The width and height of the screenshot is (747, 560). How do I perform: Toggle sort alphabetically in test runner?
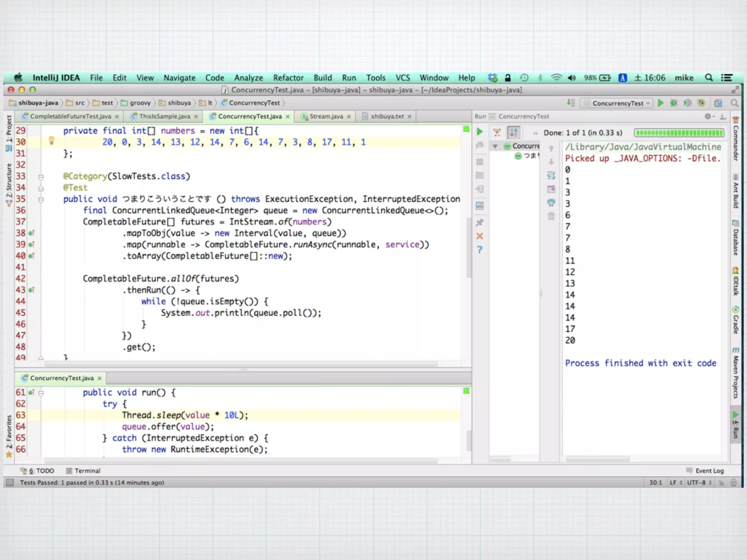click(514, 132)
